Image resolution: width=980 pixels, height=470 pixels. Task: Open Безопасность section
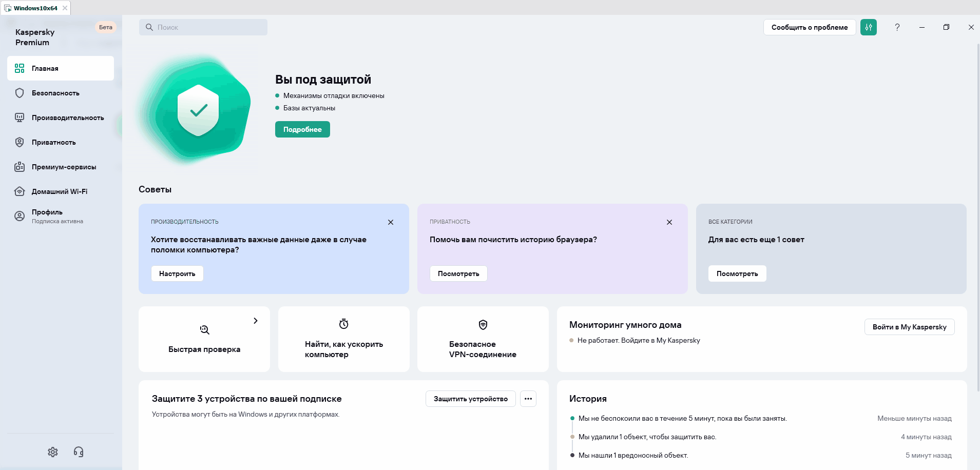61,93
